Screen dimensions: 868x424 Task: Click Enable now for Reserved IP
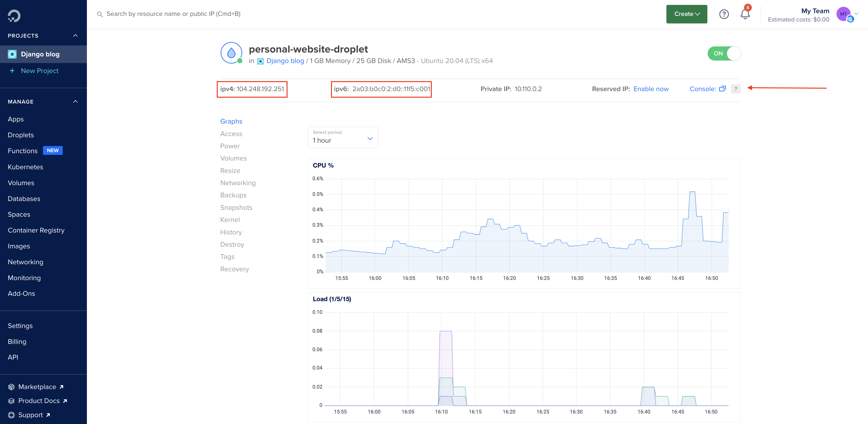pos(651,89)
